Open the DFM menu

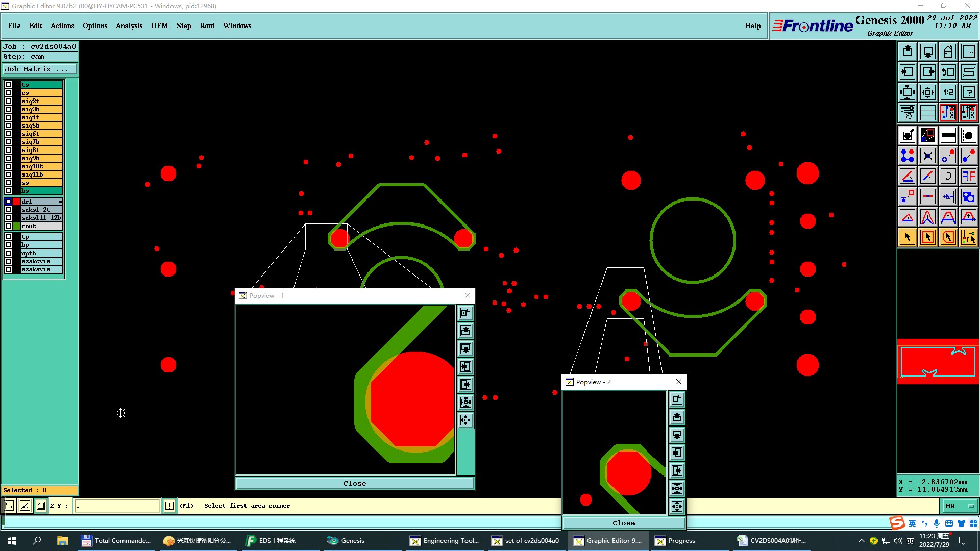pyautogui.click(x=159, y=26)
